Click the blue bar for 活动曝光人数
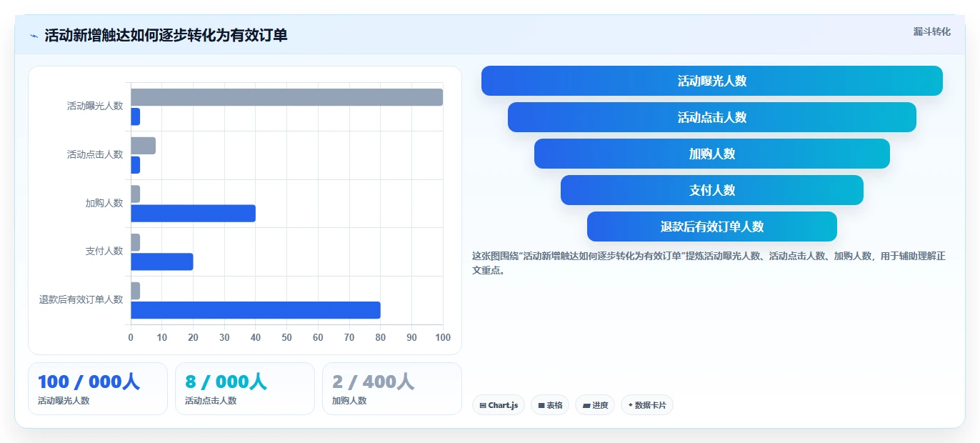This screenshot has width=980, height=443. (135, 116)
